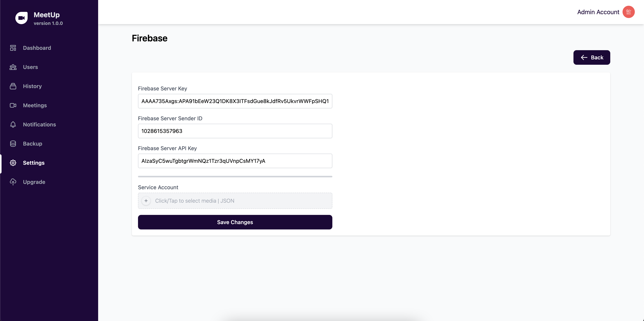Image resolution: width=644 pixels, height=321 pixels.
Task: Click the Back button
Action: (x=591, y=57)
